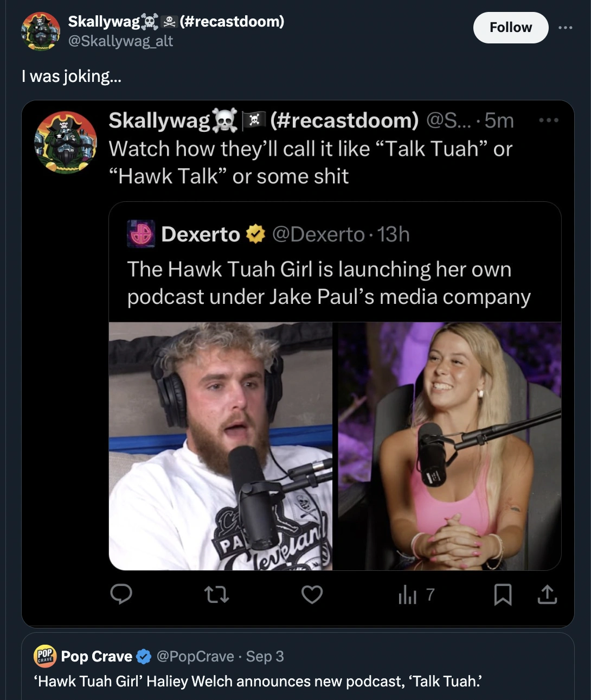This screenshot has height=700, width=591.
Task: Reply to Skallywag's quoted tweet
Action: 121,595
